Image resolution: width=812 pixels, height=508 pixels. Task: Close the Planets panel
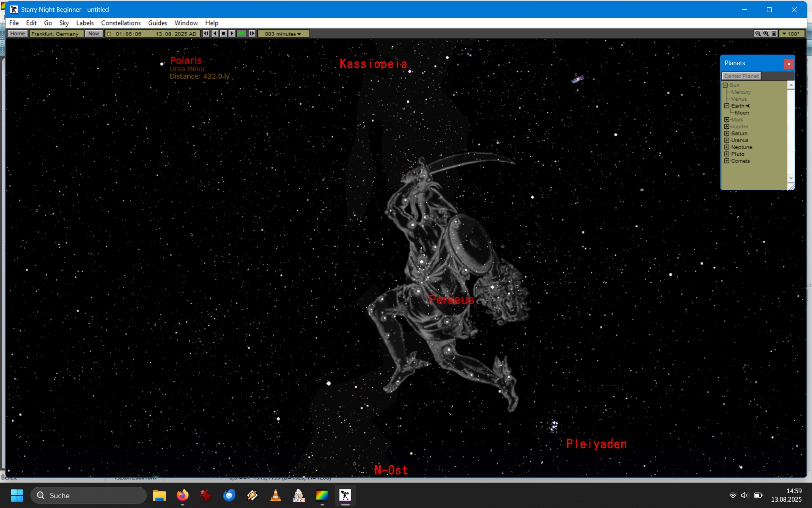click(789, 63)
